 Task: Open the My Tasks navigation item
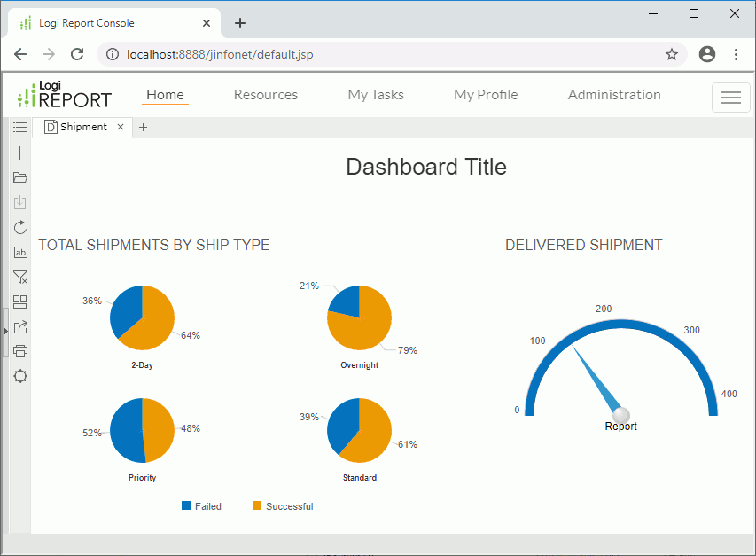click(x=375, y=94)
